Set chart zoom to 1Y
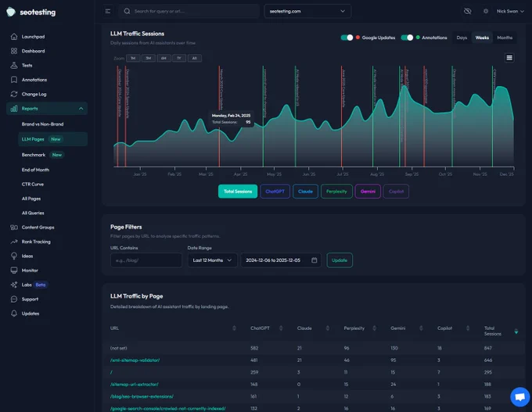 click(179, 59)
